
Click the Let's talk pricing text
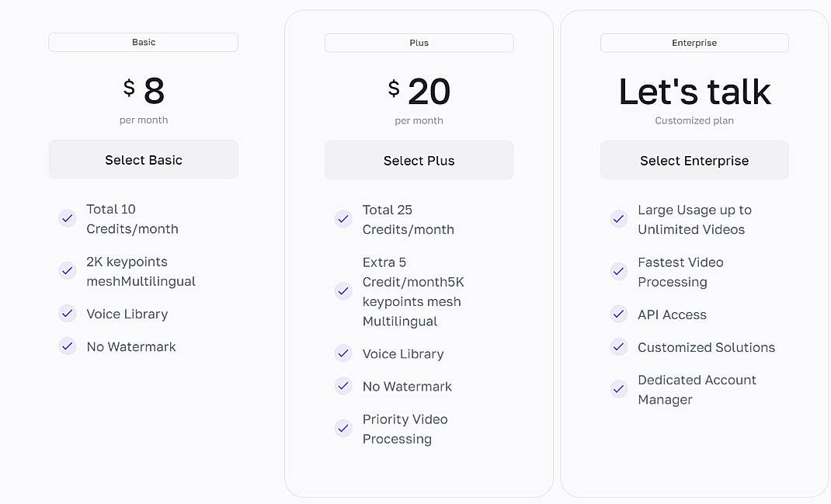[x=694, y=91]
